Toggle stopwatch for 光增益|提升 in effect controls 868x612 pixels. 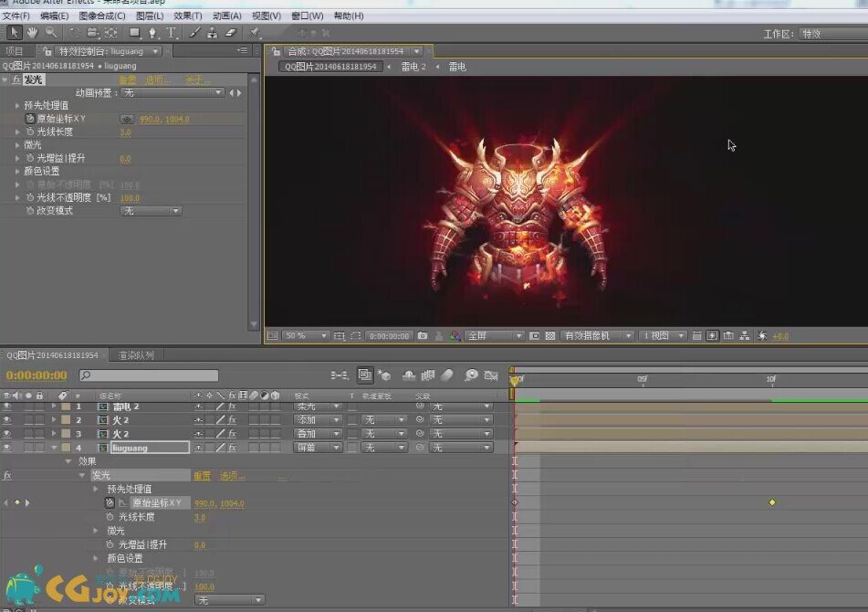pos(30,158)
